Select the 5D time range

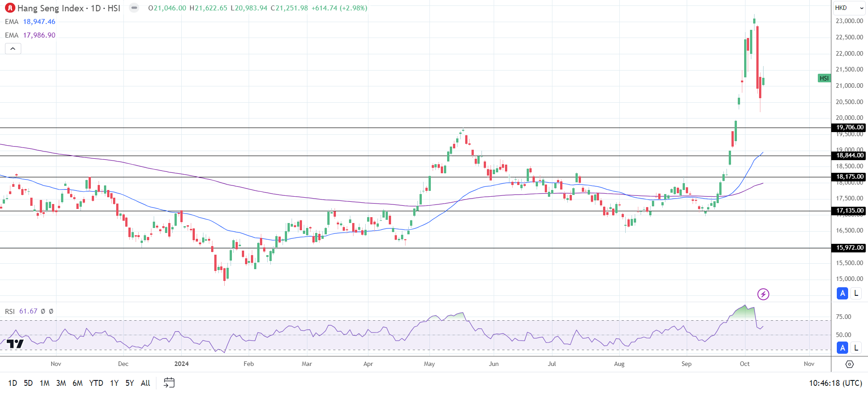28,383
